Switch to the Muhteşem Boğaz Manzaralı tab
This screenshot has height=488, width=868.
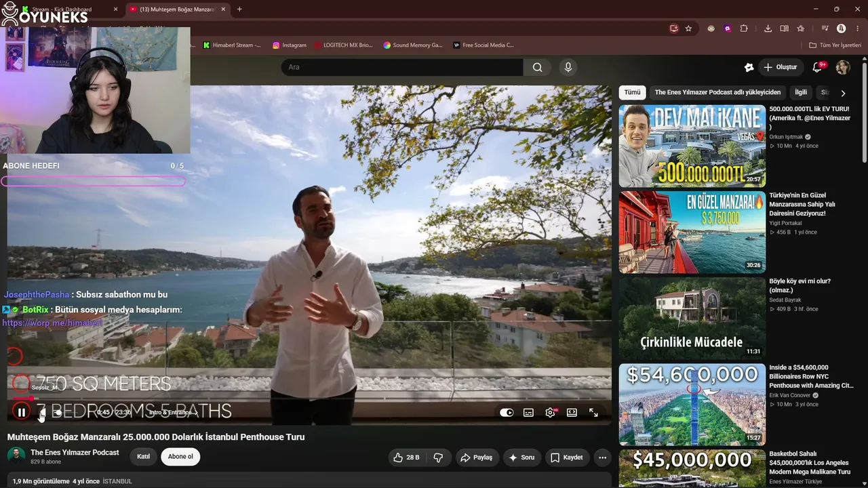coord(176,9)
